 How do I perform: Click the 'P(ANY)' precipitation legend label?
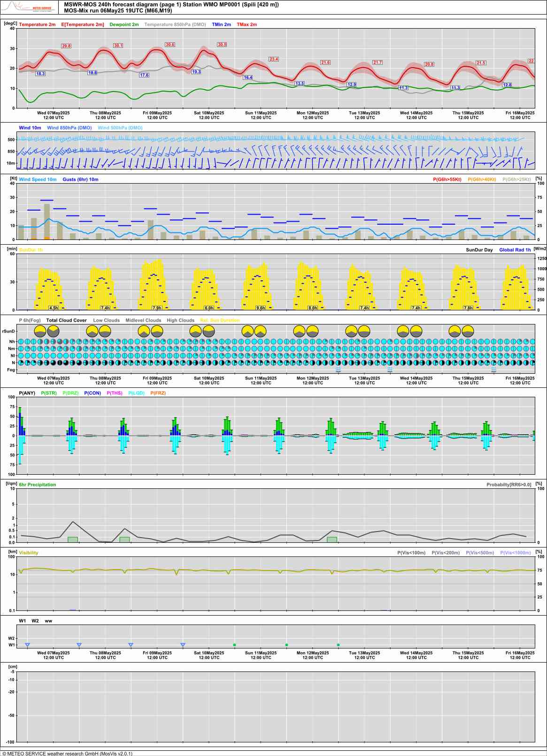(x=27, y=393)
